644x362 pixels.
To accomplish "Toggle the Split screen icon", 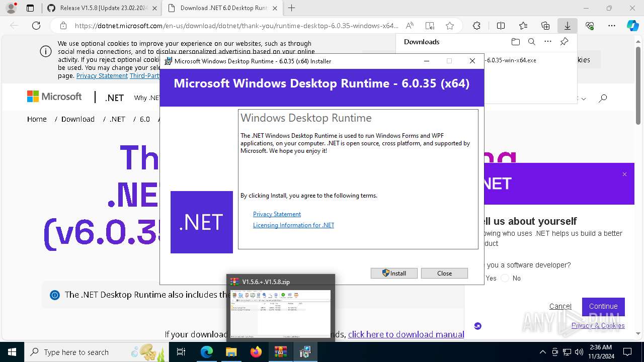I will (x=501, y=26).
